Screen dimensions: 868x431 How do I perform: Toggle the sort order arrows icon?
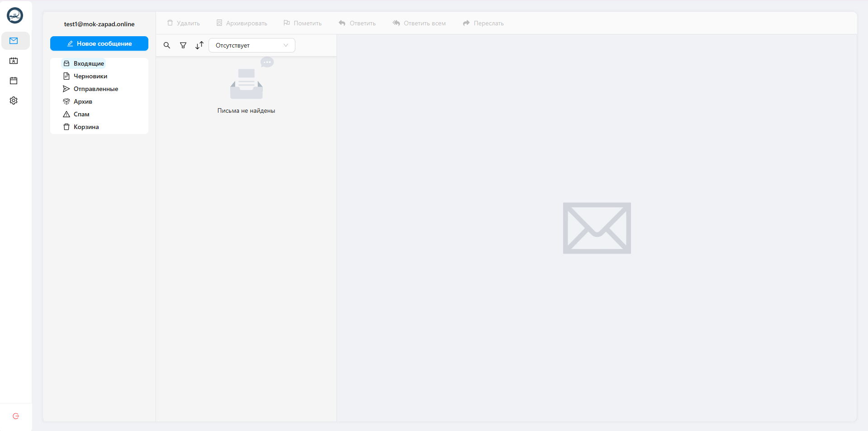point(199,45)
